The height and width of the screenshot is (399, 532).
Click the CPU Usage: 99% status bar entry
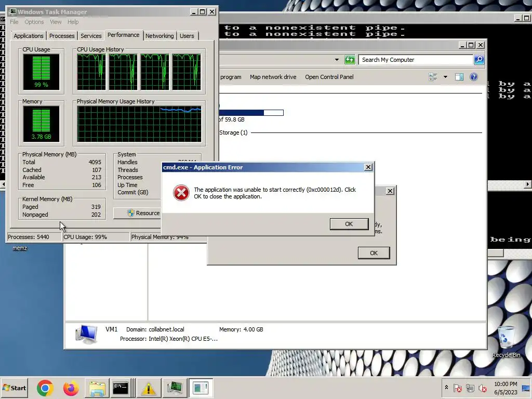coord(96,237)
